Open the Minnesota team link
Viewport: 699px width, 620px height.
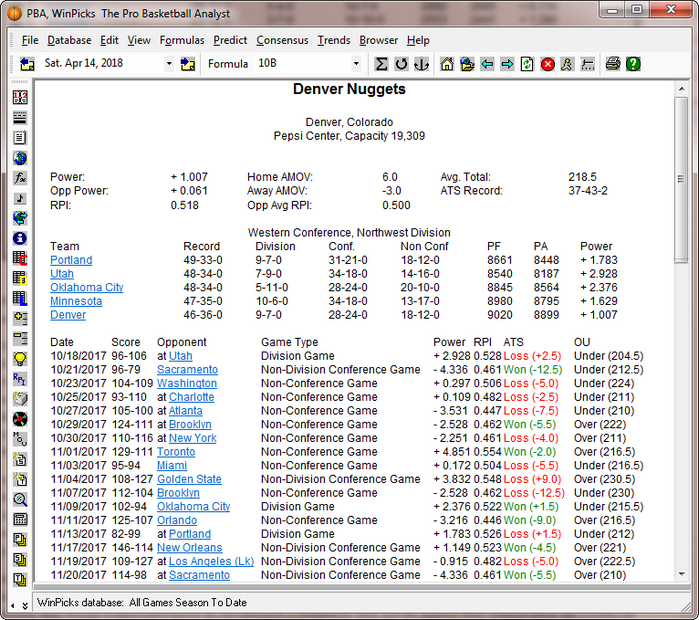pyautogui.click(x=76, y=301)
